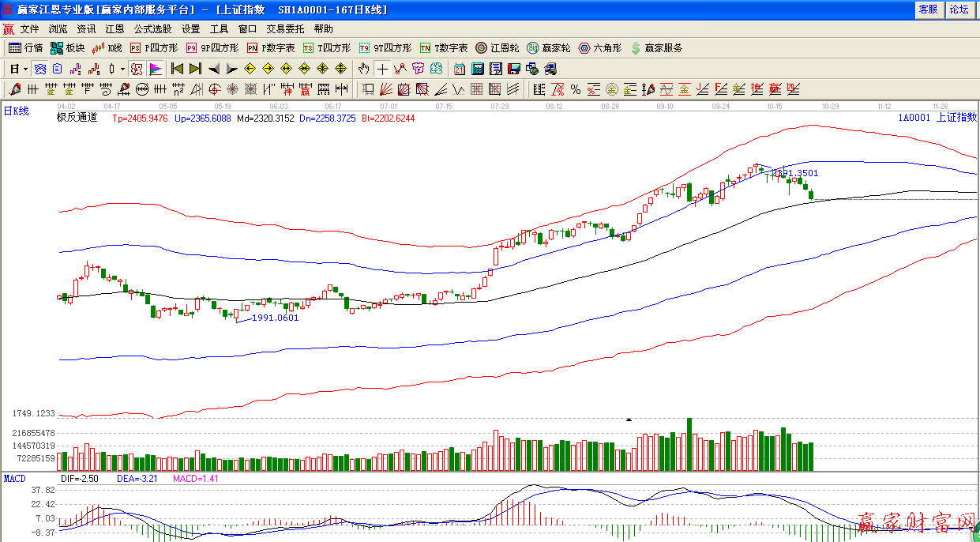
Task: Toggle the crosshair cursor button
Action: tap(382, 69)
